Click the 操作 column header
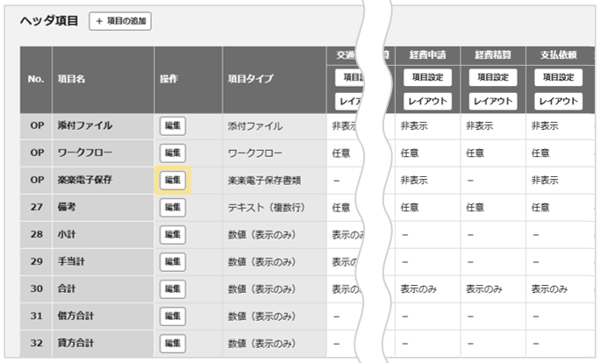The width and height of the screenshot is (600, 363). tap(188, 79)
